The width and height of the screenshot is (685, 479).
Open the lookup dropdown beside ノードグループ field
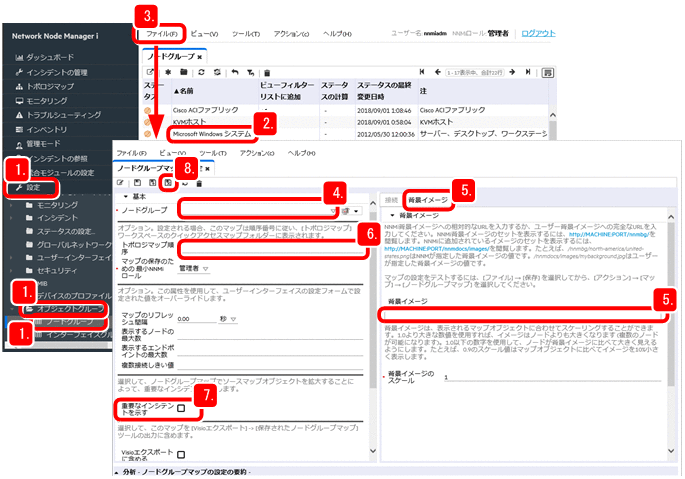tap(351, 211)
